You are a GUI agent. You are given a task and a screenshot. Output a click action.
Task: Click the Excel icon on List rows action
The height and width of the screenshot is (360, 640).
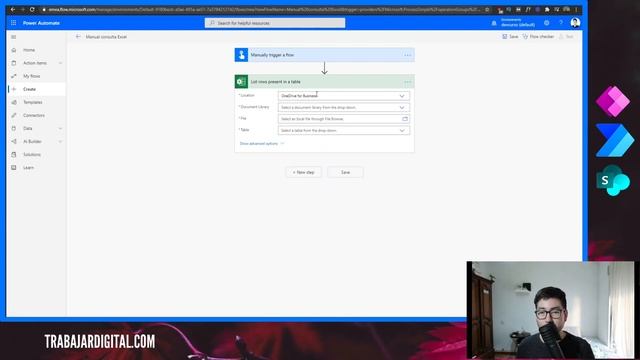click(241, 82)
